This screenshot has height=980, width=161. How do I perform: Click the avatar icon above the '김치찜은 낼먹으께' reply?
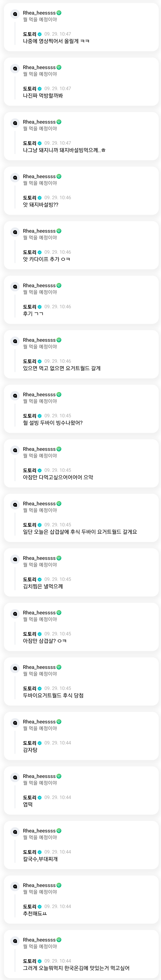click(x=15, y=559)
